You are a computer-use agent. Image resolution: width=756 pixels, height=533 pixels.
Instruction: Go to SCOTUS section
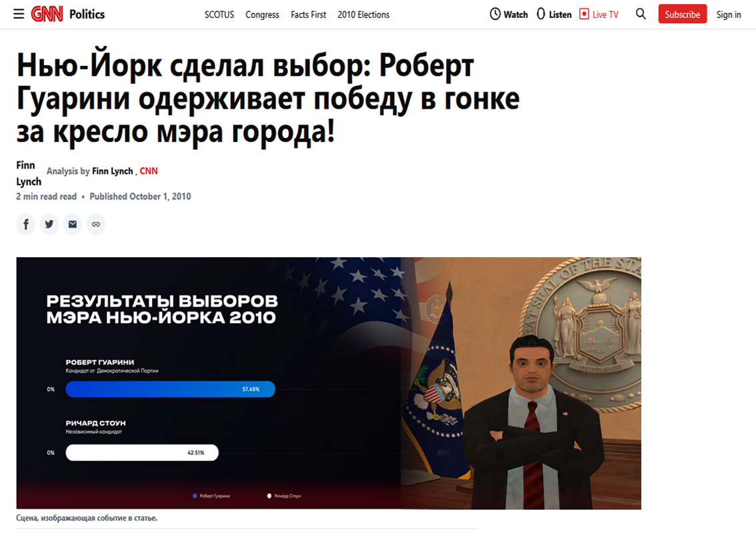point(219,15)
